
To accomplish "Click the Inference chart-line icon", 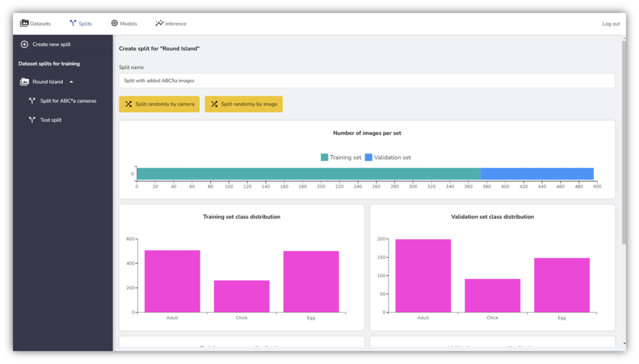I will (x=159, y=24).
